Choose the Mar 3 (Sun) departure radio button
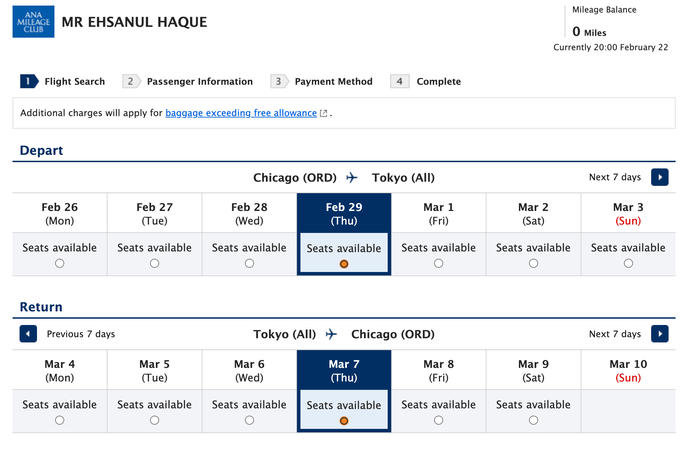Viewport: 700px width, 454px height. click(x=628, y=263)
